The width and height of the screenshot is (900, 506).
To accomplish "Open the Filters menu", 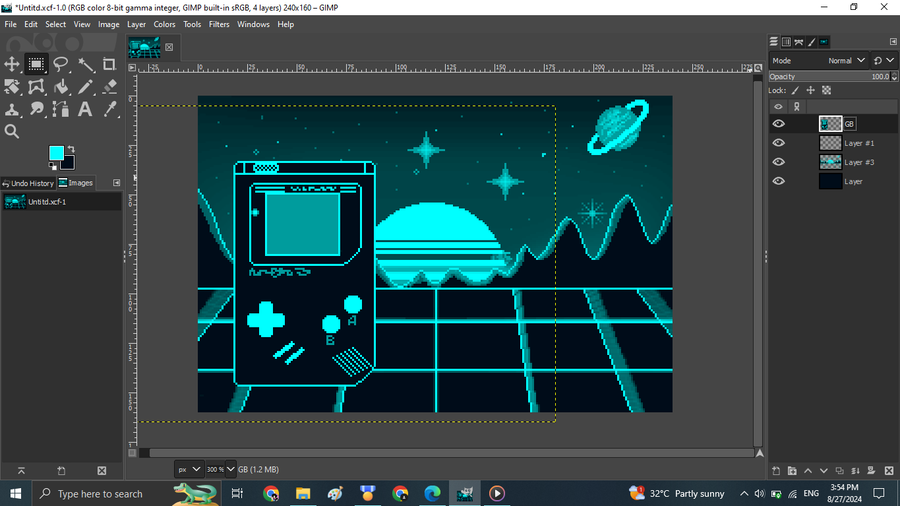I will (219, 24).
